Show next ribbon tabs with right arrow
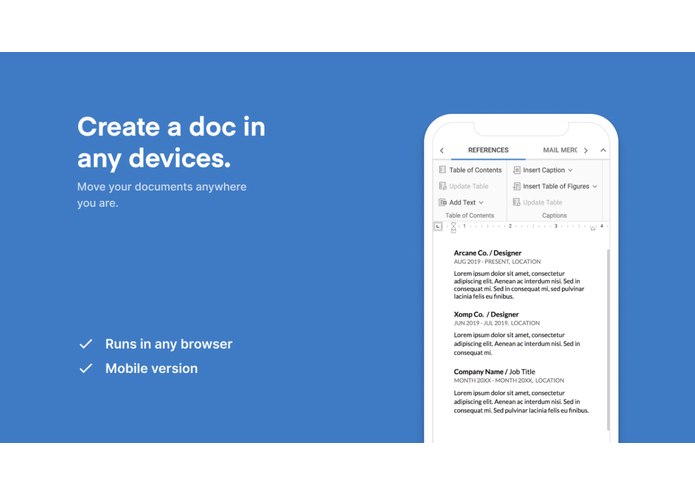 (586, 151)
